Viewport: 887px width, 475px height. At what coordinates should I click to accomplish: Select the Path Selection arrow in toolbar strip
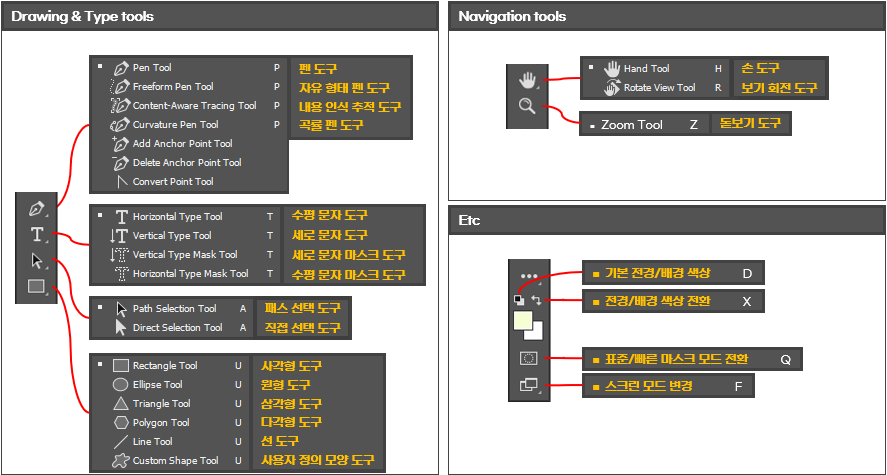pos(37,261)
